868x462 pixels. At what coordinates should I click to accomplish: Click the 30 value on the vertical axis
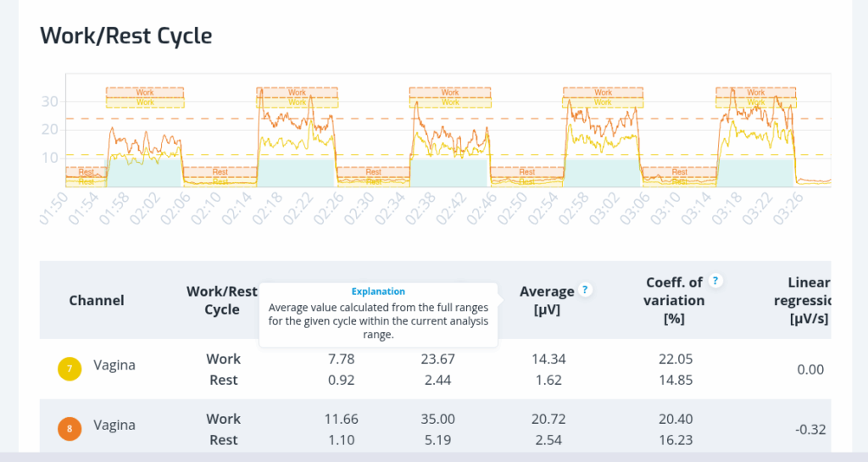pos(50,102)
